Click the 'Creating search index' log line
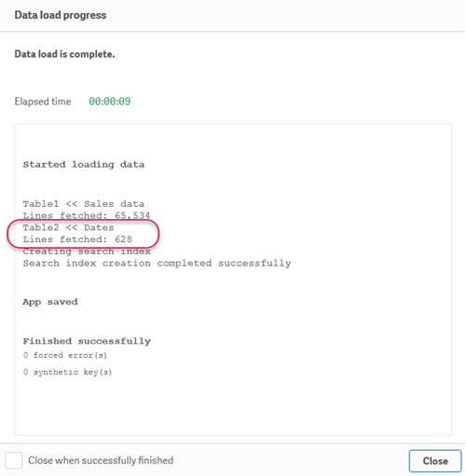The image size is (466, 476). click(x=87, y=252)
